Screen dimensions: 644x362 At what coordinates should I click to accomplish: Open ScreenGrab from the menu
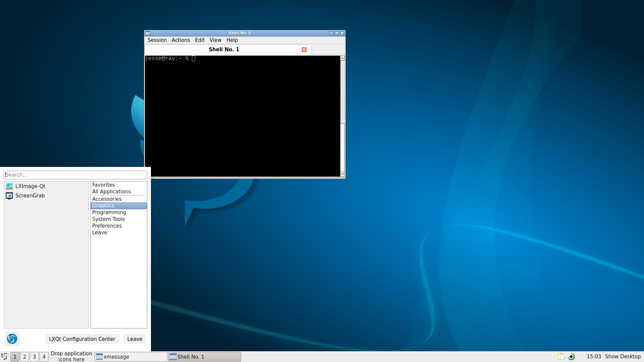click(46, 196)
